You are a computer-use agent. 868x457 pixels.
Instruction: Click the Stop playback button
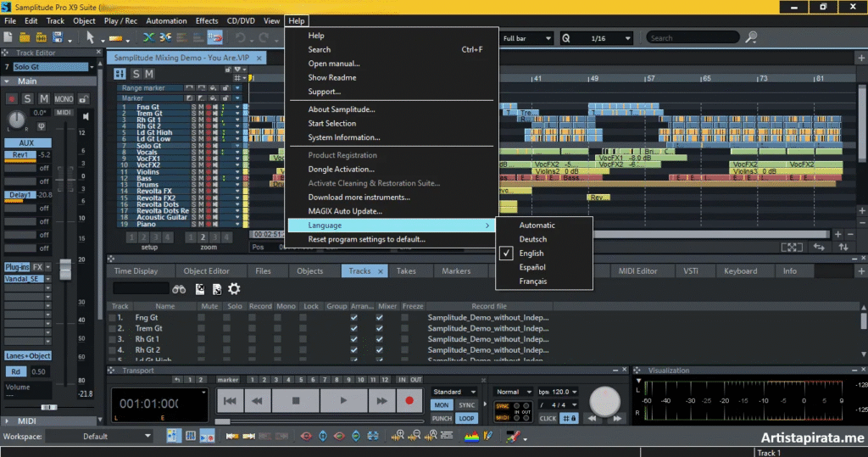click(x=296, y=400)
